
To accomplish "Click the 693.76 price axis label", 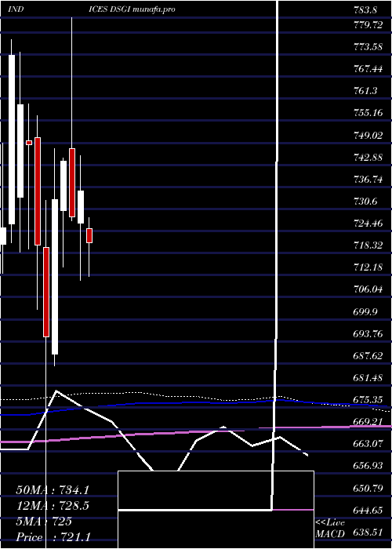I will click(368, 333).
